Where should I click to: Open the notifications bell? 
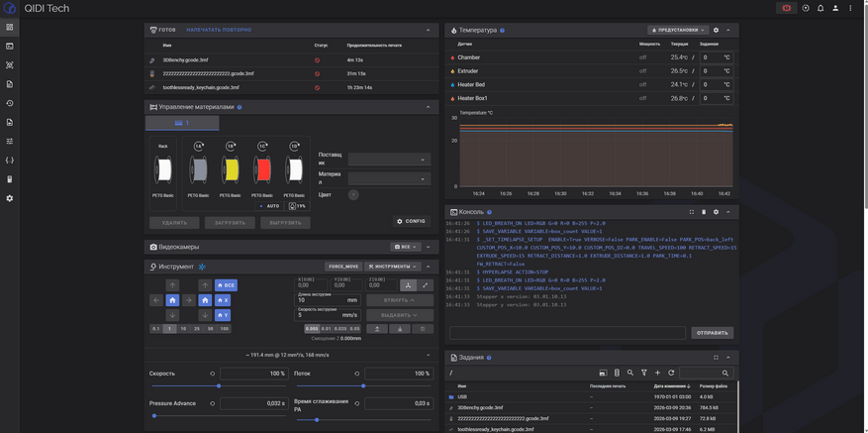[820, 8]
